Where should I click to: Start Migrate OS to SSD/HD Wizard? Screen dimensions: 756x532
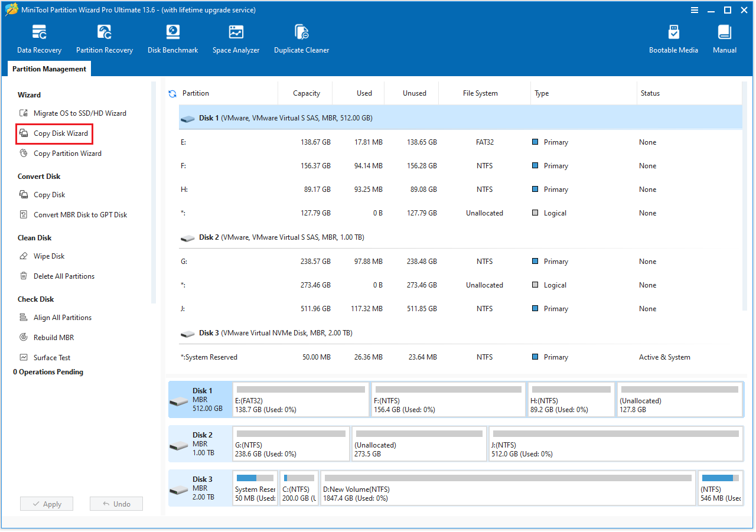coord(73,113)
